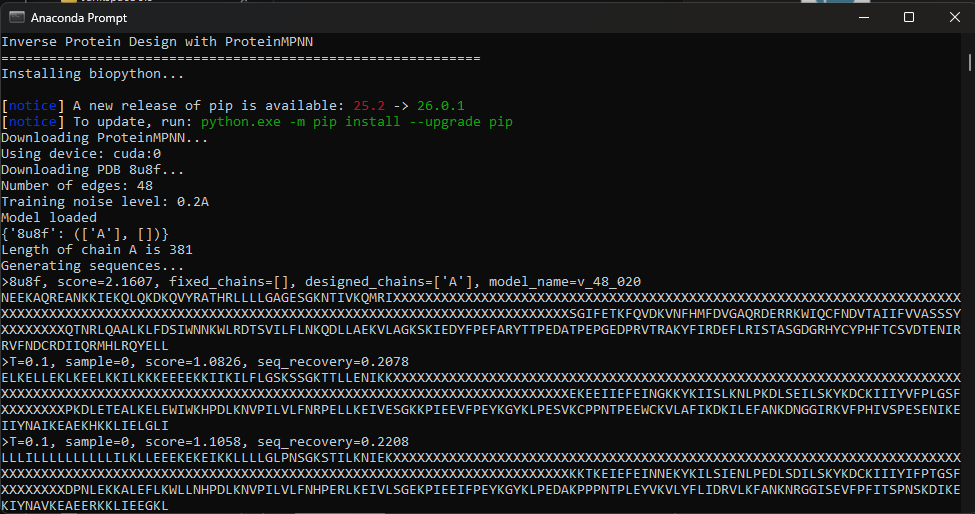Click the 'Using device: cuda:0' line
975x514 pixels.
pyautogui.click(x=81, y=154)
